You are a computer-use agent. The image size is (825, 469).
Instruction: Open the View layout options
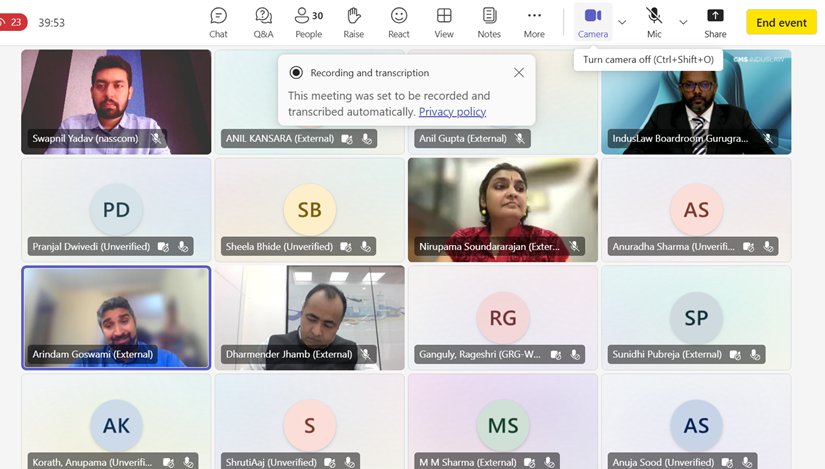444,23
